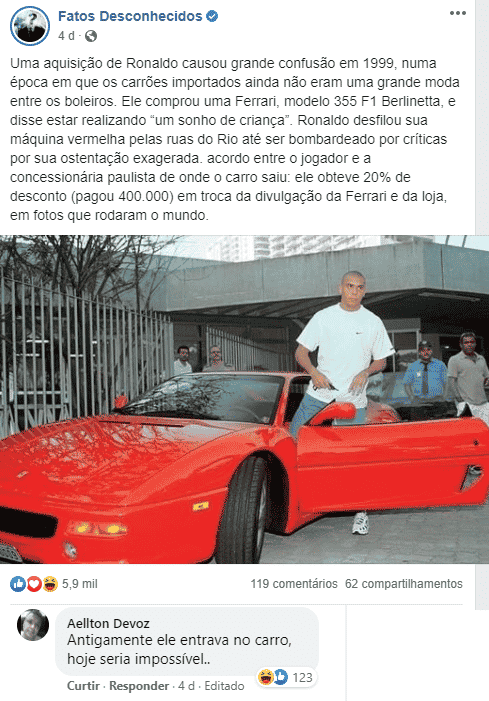The height and width of the screenshot is (701, 489).
Task: Click the 5,9 mil reactions count
Action: (x=80, y=584)
